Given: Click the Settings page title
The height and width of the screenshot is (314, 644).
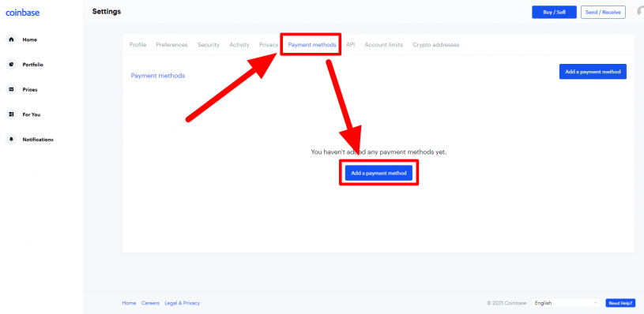Looking at the screenshot, I should coord(107,12).
